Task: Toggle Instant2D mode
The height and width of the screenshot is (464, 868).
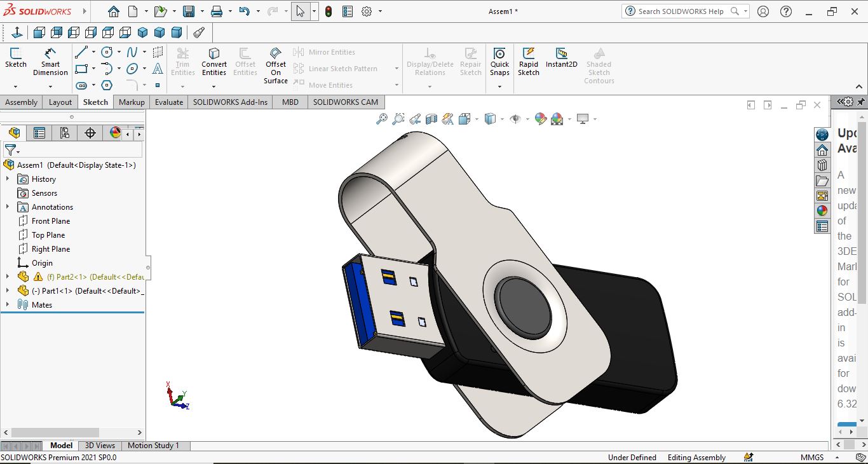Action: [562, 58]
